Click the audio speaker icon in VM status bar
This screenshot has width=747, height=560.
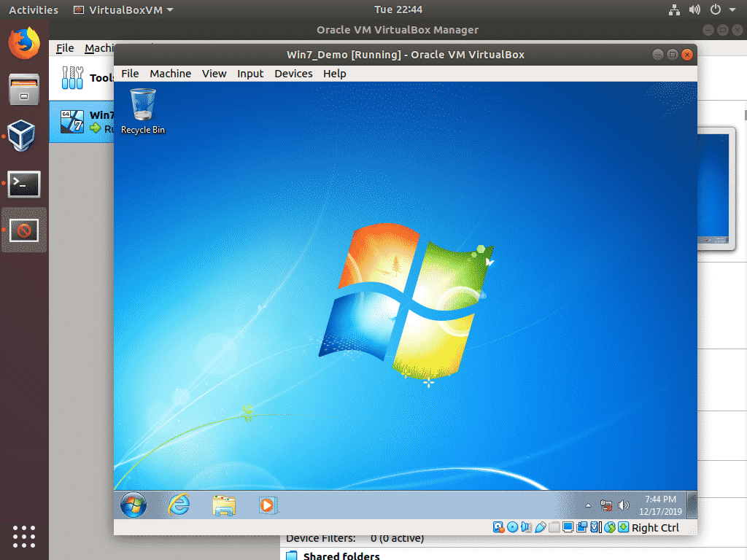coord(527,527)
